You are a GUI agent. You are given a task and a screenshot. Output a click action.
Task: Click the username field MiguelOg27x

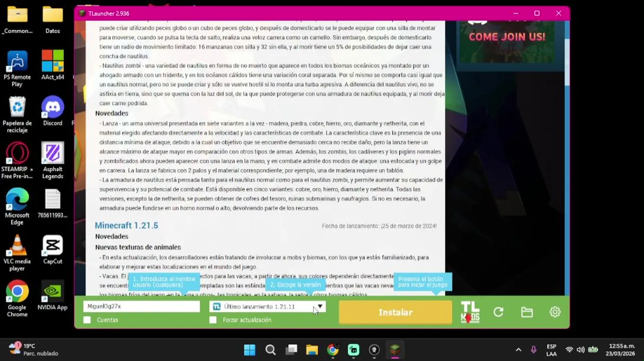coord(141,306)
